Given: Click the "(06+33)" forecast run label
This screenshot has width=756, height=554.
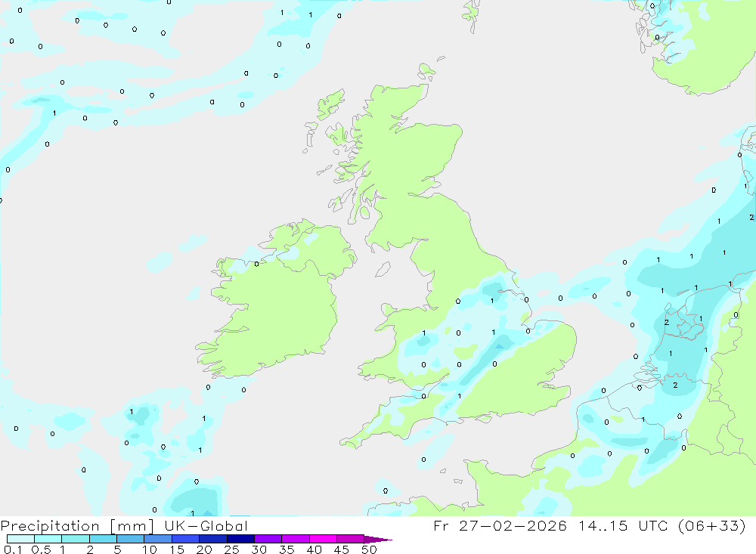Looking at the screenshot, I should point(711,525).
